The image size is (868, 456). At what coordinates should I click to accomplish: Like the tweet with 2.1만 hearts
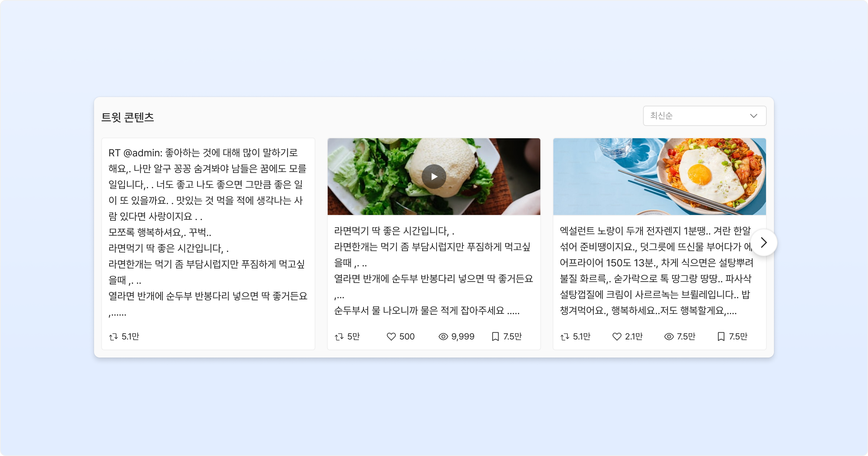(x=617, y=337)
